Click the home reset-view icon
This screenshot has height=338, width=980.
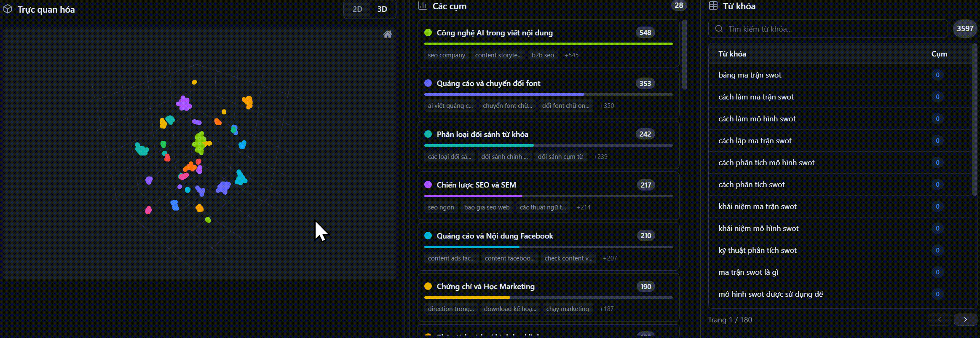387,34
